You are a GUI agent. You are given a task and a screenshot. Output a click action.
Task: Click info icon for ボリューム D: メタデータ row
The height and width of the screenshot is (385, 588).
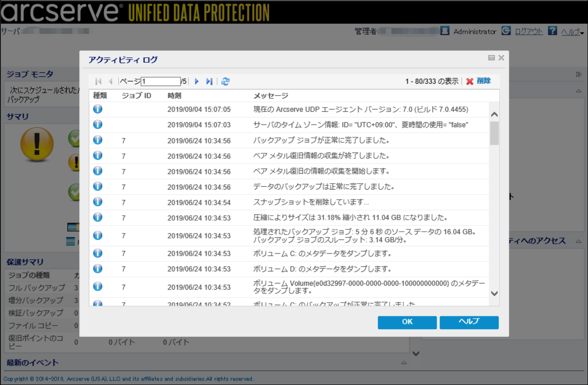[x=98, y=269]
